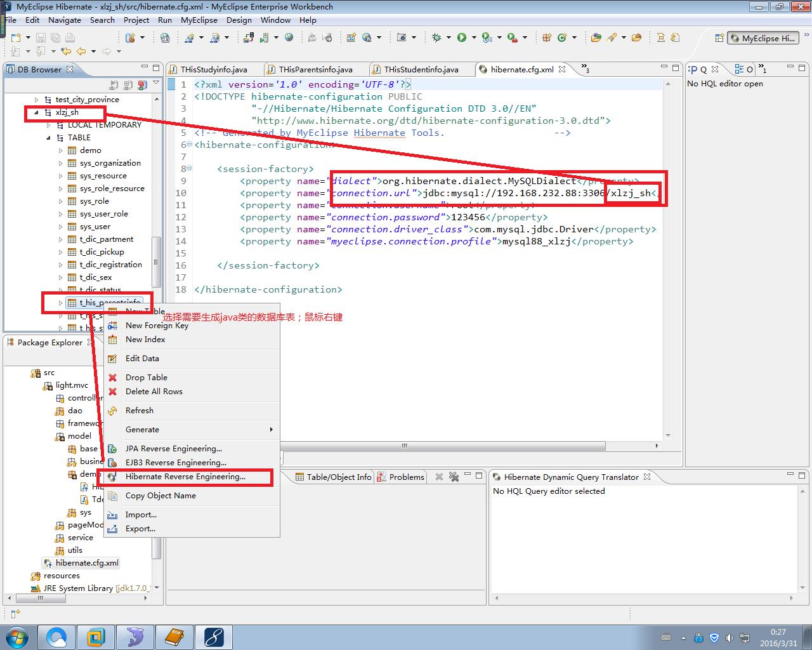
Task: Click the Save disk icon in toolbar
Action: point(41,37)
